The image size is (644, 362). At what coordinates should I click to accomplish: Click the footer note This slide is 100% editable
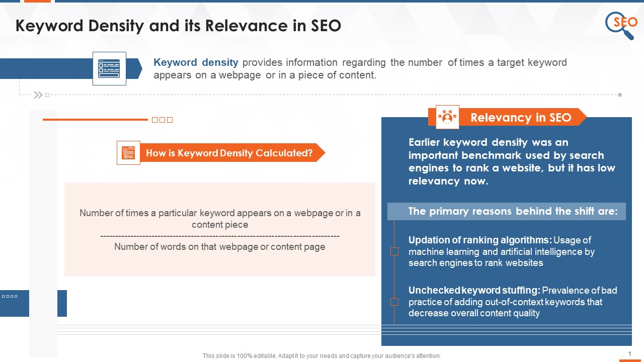(x=322, y=356)
